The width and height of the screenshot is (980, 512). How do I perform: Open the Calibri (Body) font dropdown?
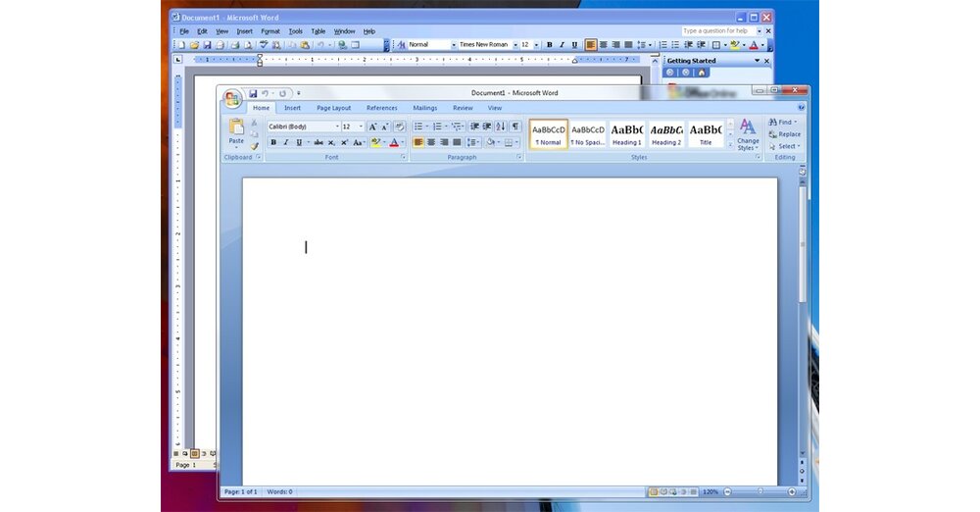(337, 127)
